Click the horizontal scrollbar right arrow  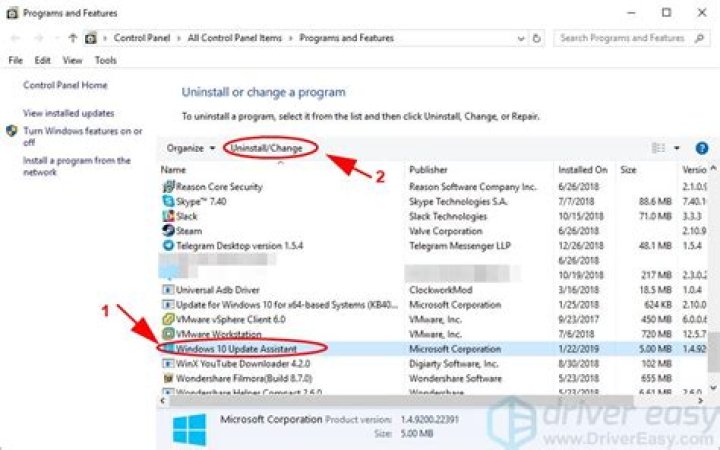coord(701,400)
